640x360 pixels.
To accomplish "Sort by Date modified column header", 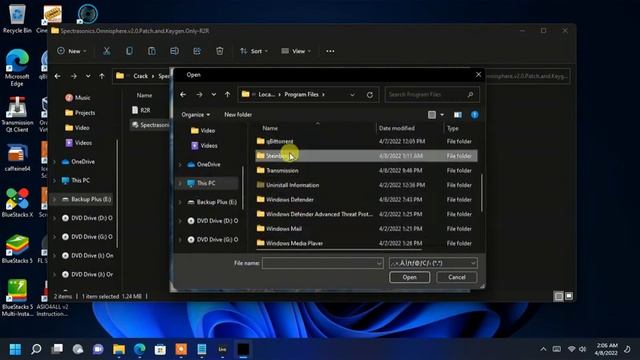I will click(397, 128).
